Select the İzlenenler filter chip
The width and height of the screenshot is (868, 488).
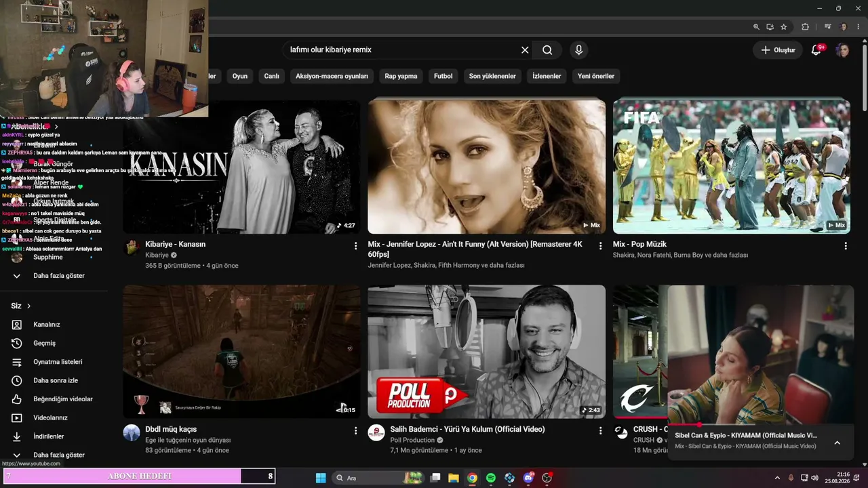[x=547, y=76]
